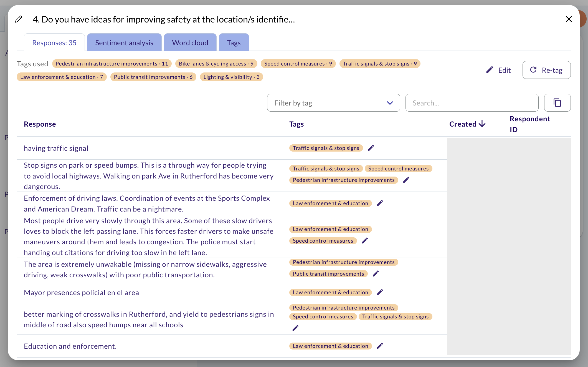
Task: Select the 'Mayor presences policial en el area' response
Action: pos(81,293)
